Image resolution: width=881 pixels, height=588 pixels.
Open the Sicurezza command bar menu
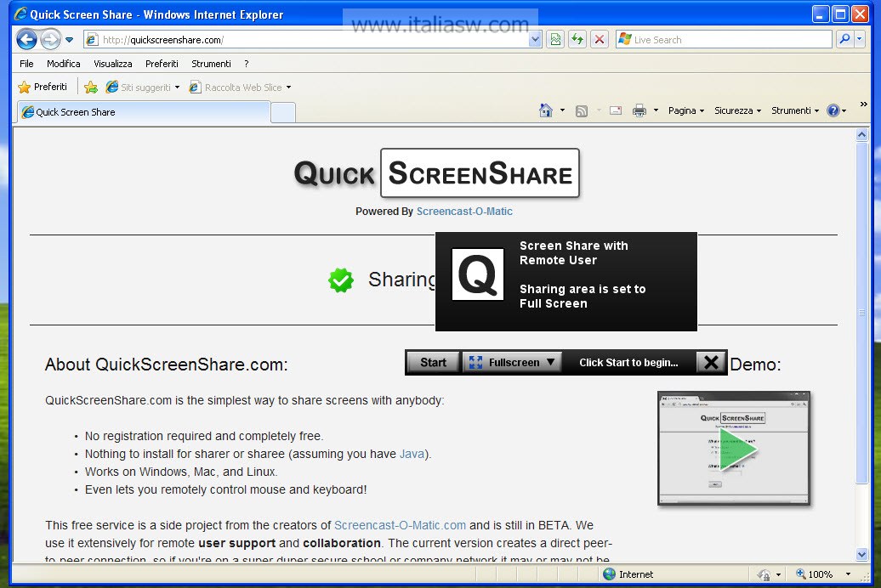(x=738, y=110)
